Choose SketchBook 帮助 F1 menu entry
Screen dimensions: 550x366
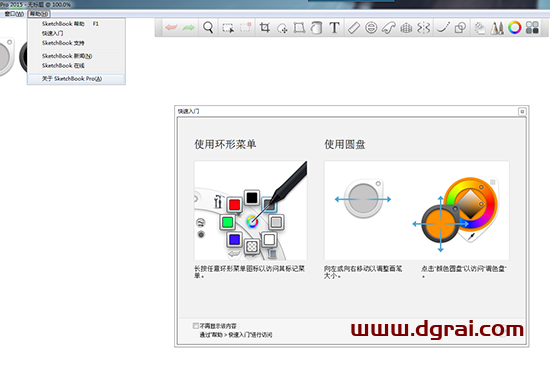(x=76, y=24)
